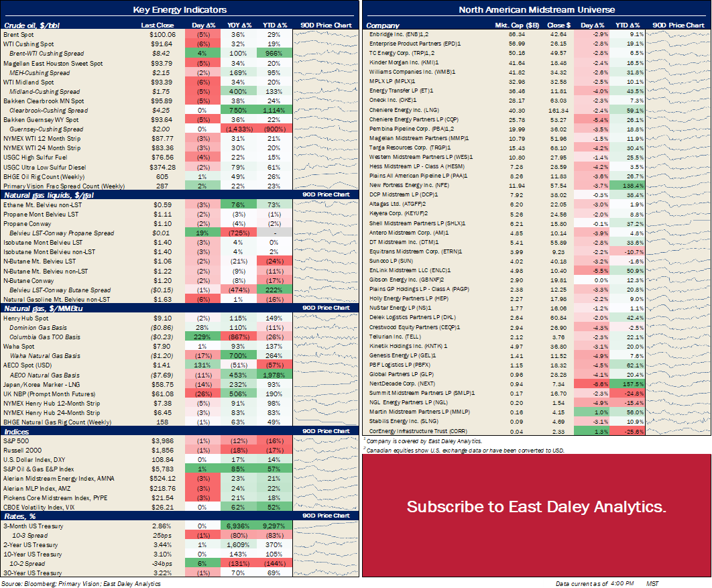Click the Data current as of 4:00 PM text

(595, 583)
